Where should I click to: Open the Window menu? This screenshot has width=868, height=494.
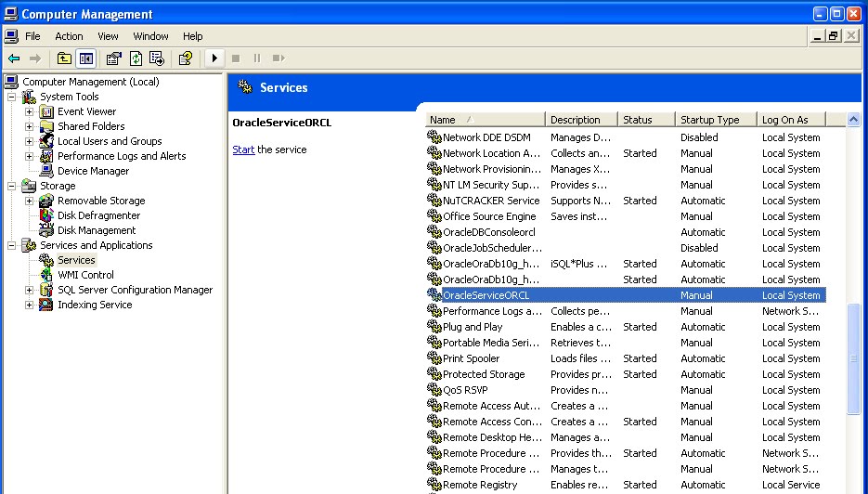coord(150,36)
